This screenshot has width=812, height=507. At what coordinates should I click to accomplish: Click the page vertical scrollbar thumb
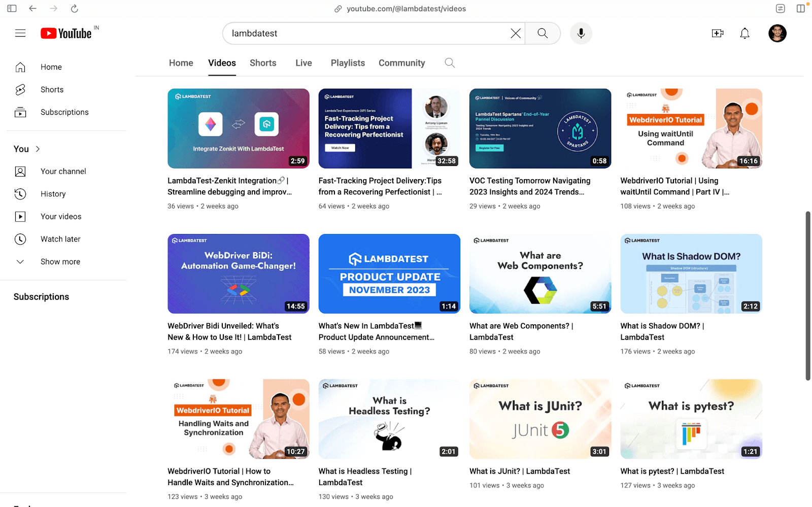pos(808,296)
